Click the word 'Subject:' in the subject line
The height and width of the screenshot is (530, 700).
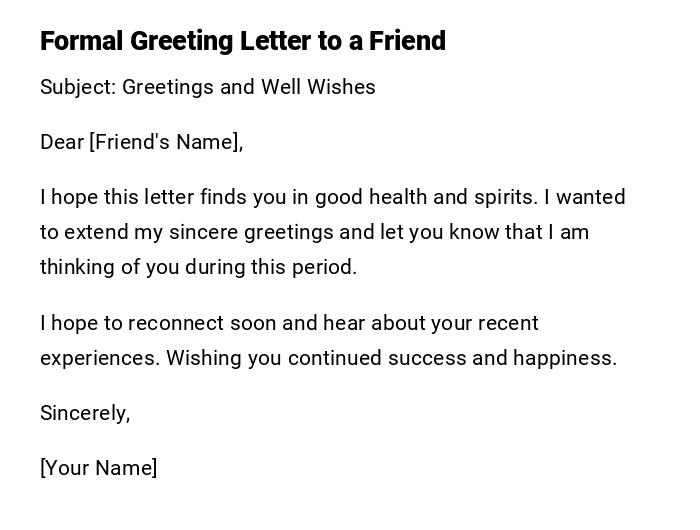pyautogui.click(x=78, y=87)
